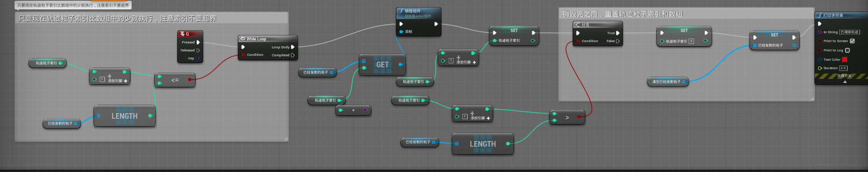Click the value field 1 on add node feeding >
Viewport: 868px width, 172px height.
click(x=465, y=117)
